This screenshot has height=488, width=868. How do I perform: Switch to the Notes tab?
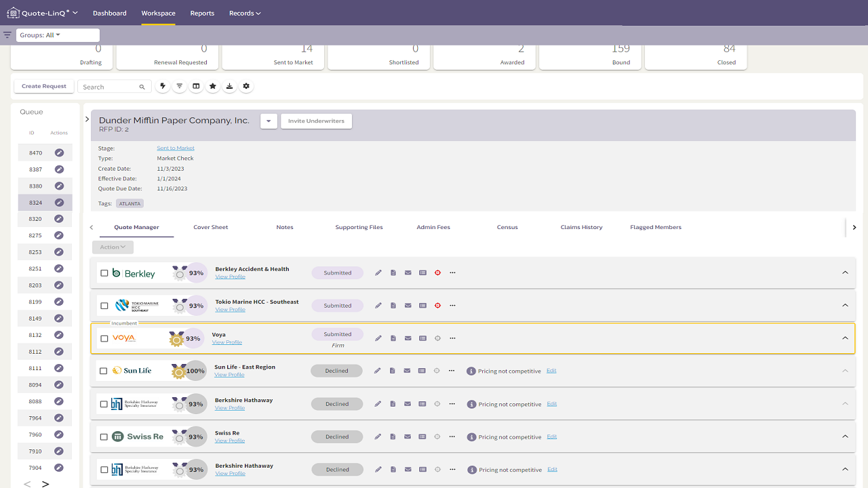coord(285,227)
